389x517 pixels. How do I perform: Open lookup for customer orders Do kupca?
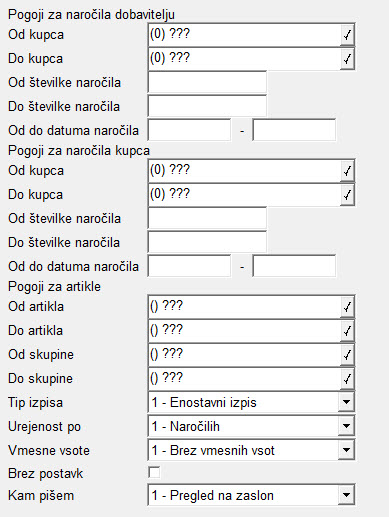[347, 195]
